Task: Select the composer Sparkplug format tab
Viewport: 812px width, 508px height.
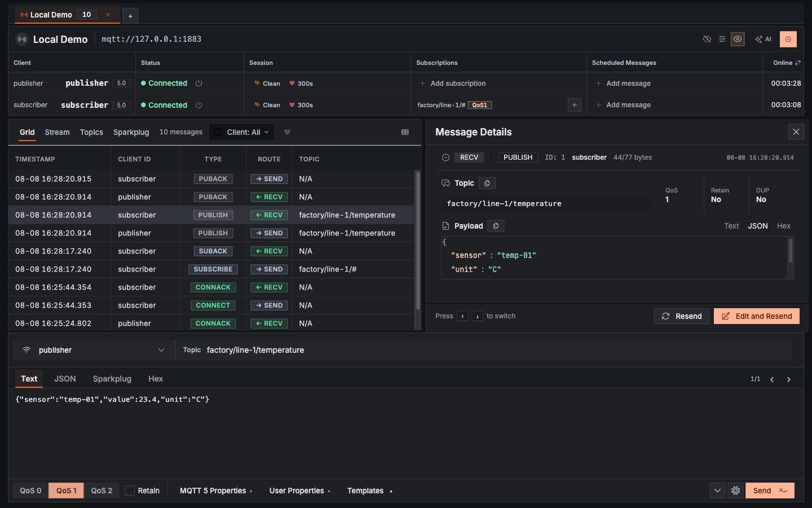Action: (x=112, y=379)
